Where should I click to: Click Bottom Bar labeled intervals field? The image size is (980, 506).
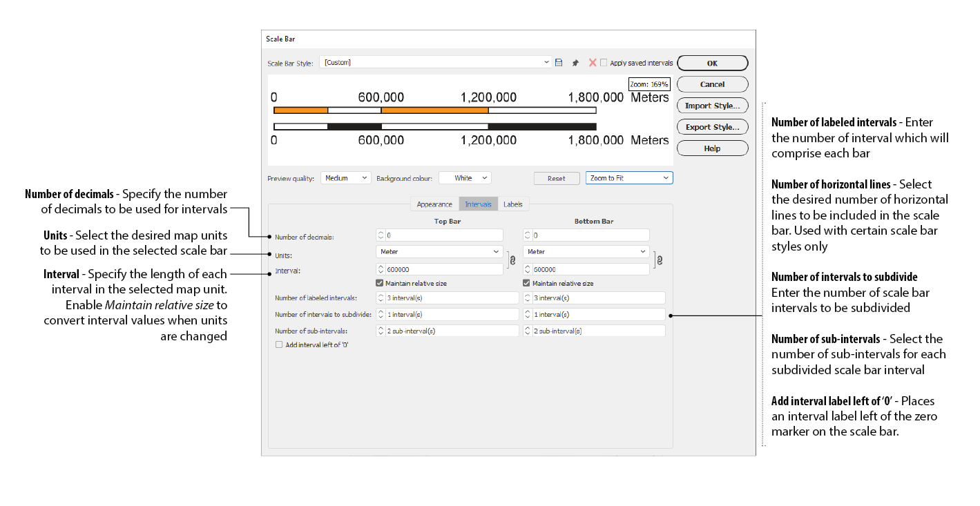click(x=598, y=298)
